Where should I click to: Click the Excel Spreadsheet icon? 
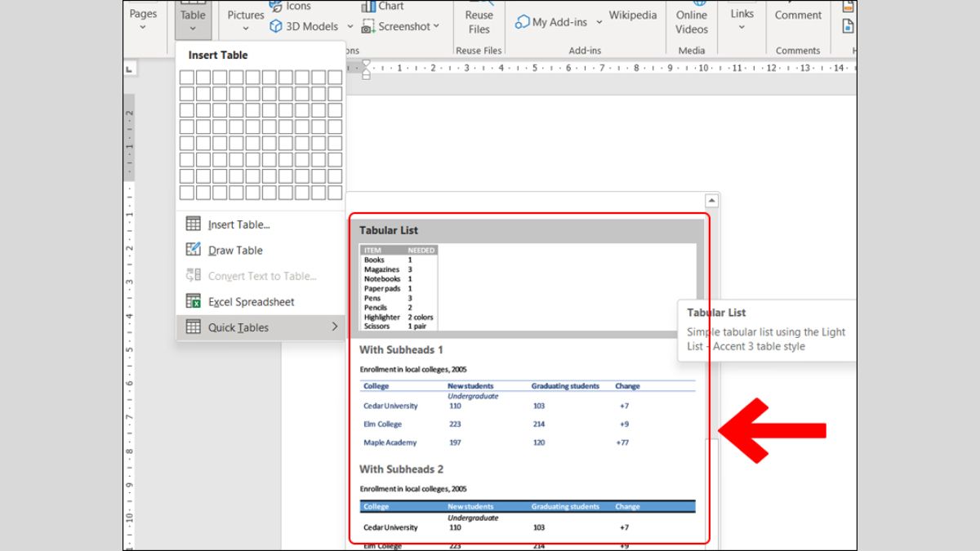(194, 301)
